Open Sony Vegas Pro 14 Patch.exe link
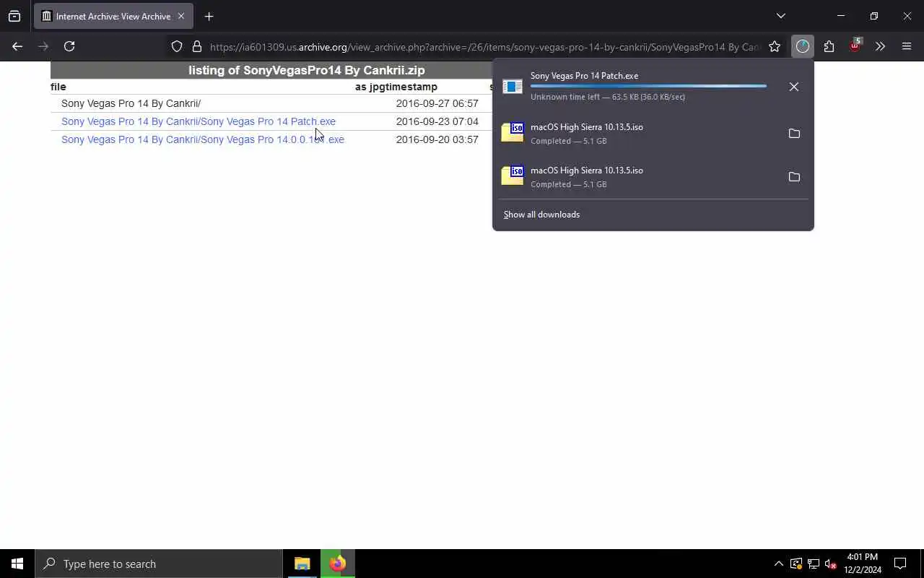924x578 pixels. pyautogui.click(x=199, y=121)
